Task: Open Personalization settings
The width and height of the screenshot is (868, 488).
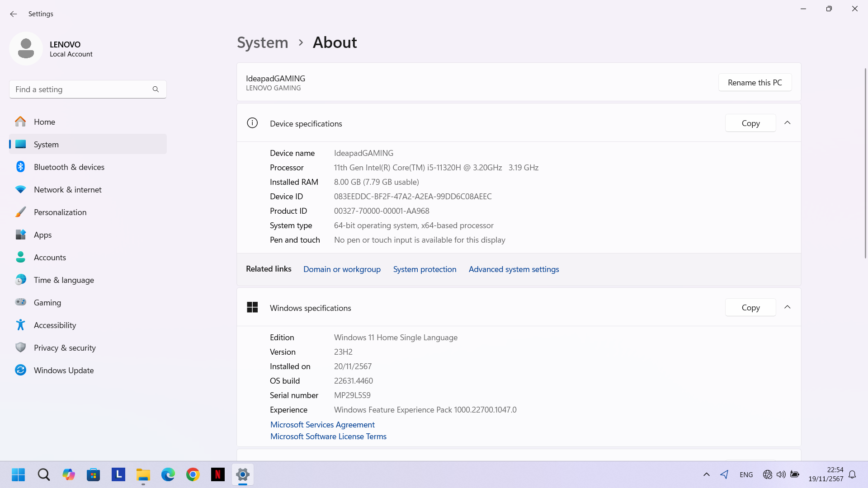Action: [88, 212]
